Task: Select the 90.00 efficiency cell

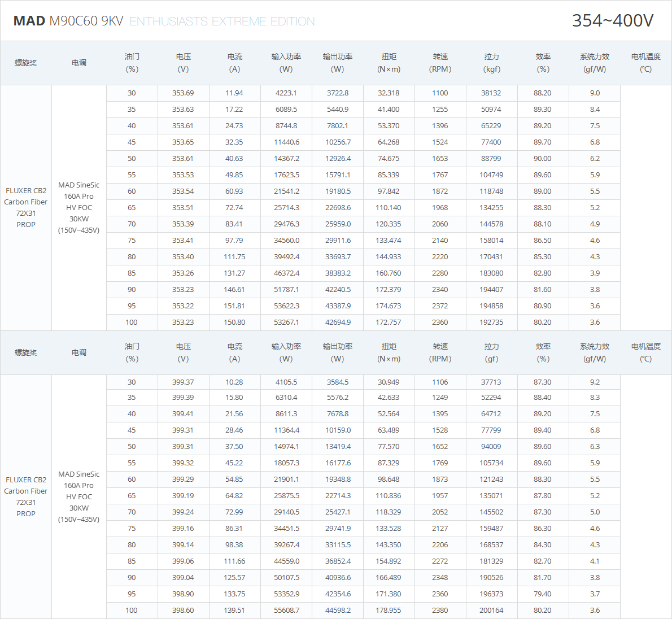Action: tap(542, 159)
